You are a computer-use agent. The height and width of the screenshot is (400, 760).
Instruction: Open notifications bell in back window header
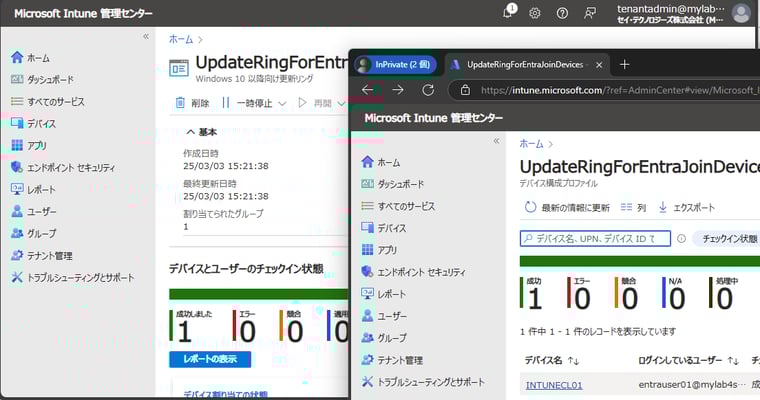pos(508,12)
